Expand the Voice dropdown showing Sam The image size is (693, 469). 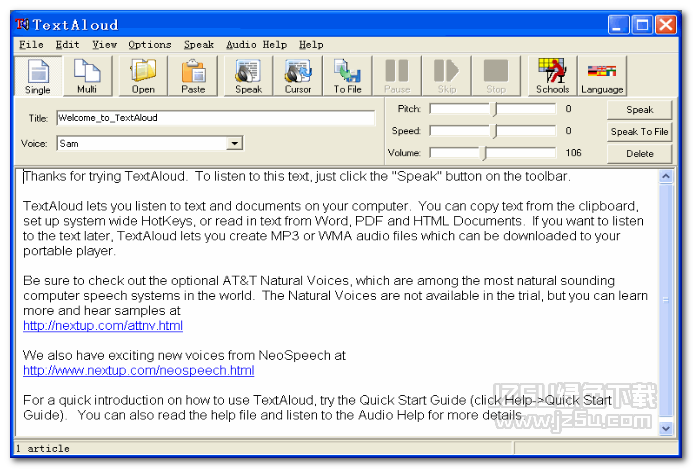[x=235, y=143]
